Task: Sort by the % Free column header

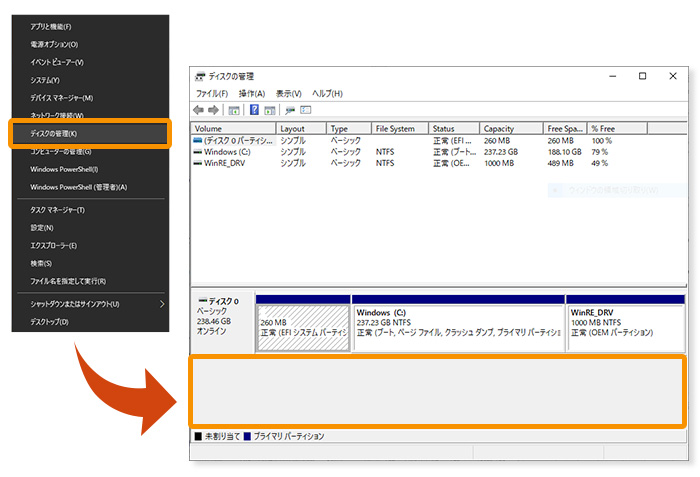Action: pos(617,129)
